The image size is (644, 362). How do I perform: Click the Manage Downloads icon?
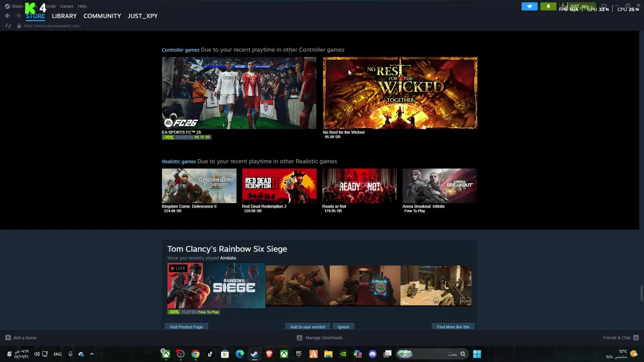299,338
